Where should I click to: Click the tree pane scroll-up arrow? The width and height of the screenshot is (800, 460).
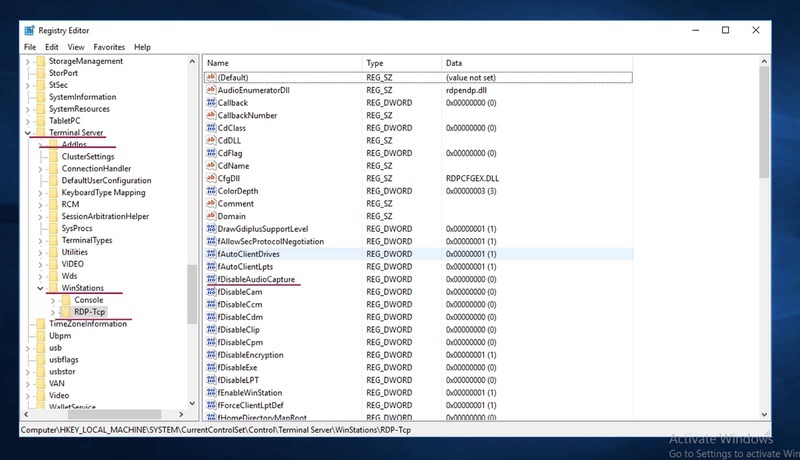pyautogui.click(x=192, y=61)
